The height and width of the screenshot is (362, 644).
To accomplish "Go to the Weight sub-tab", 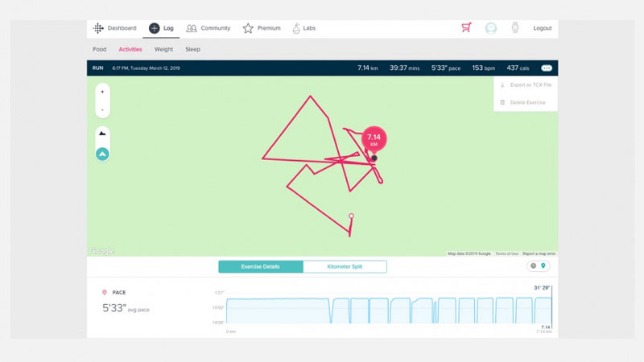I will pos(163,49).
